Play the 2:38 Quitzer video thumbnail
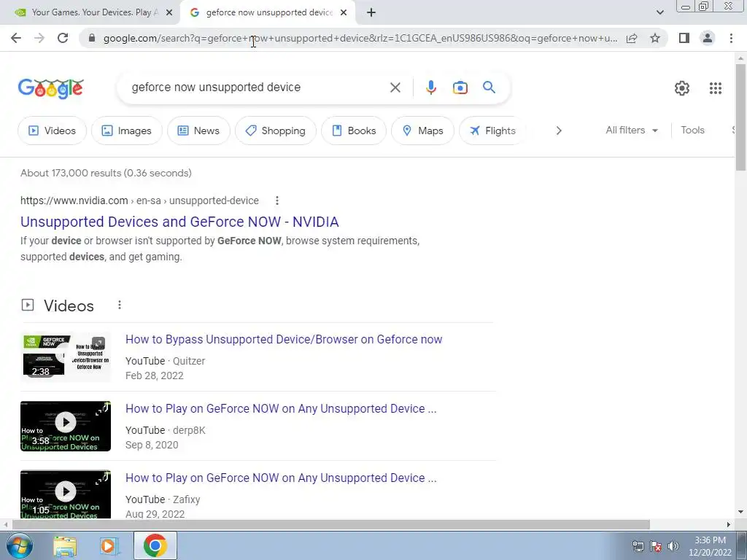 tap(66, 357)
